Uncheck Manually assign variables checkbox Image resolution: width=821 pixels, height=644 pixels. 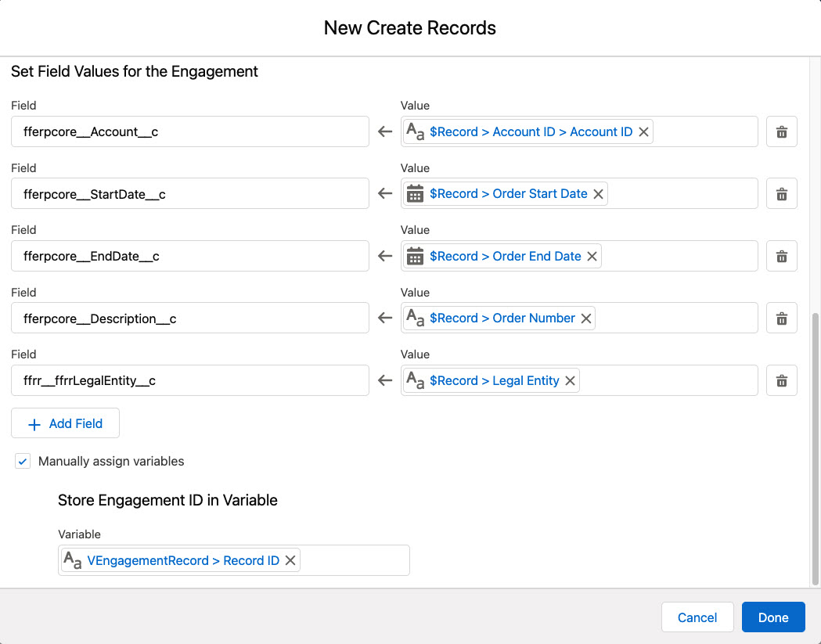(23, 462)
